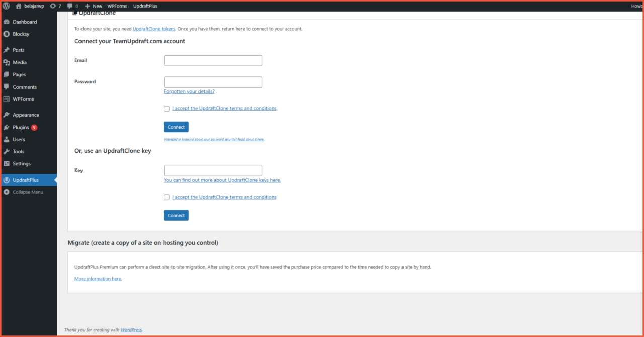Click Connect button below account terms
This screenshot has width=644, height=337.
pyautogui.click(x=176, y=127)
